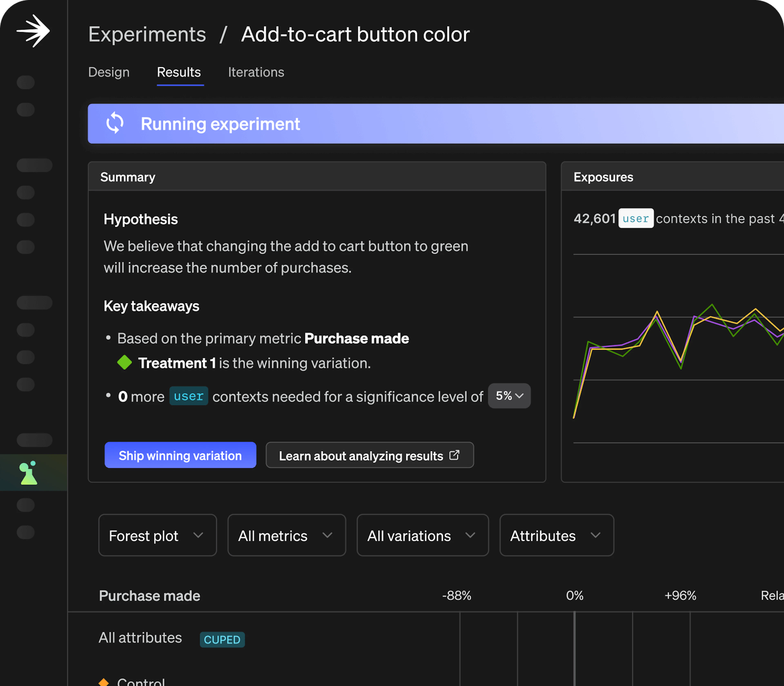
Task: Go to Experiments breadcrumb link
Action: (x=147, y=35)
